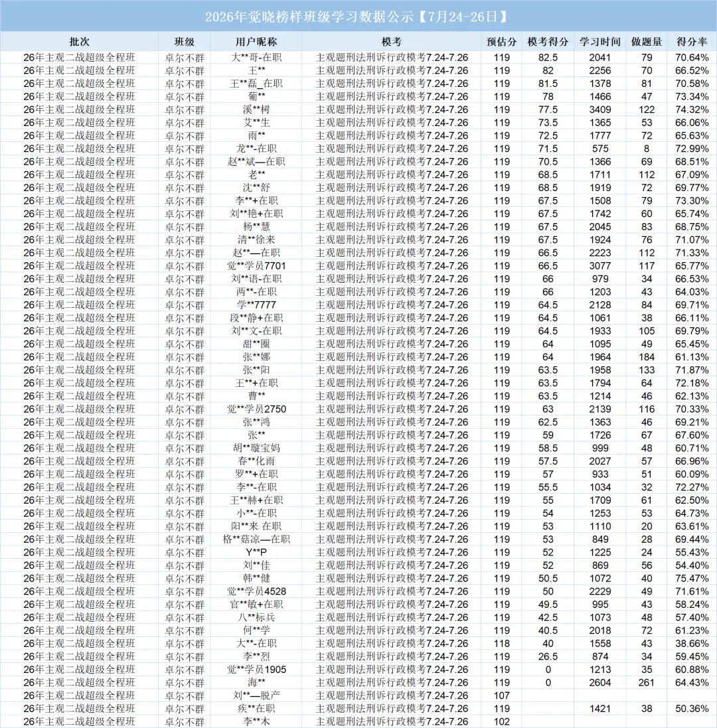Viewport: 717px width, 728px height.
Task: Click question count value "261"
Action: 647,682
